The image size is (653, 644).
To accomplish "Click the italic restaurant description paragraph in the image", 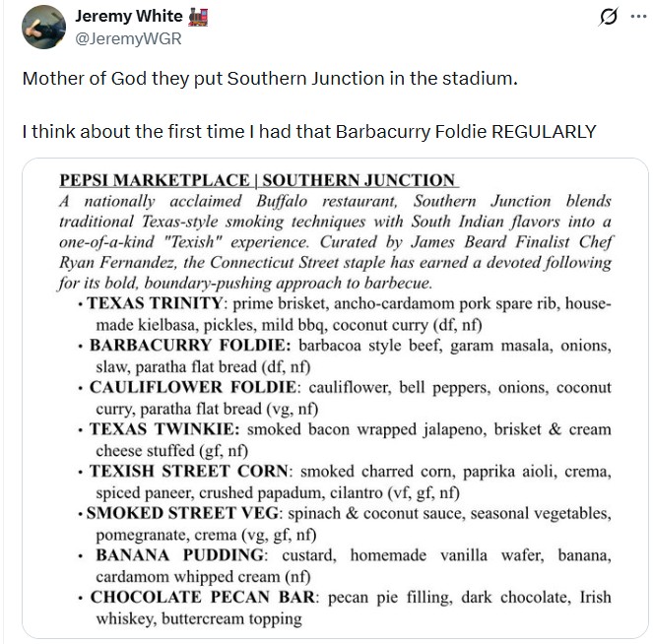I will [335, 242].
